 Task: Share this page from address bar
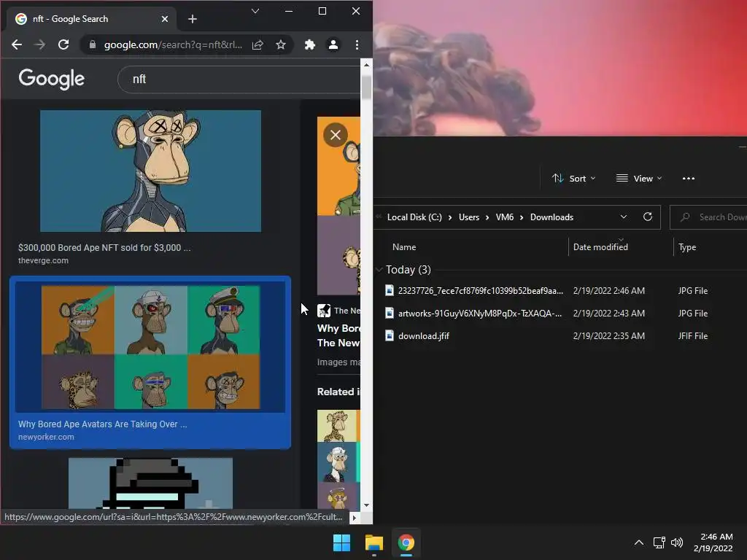tap(258, 44)
